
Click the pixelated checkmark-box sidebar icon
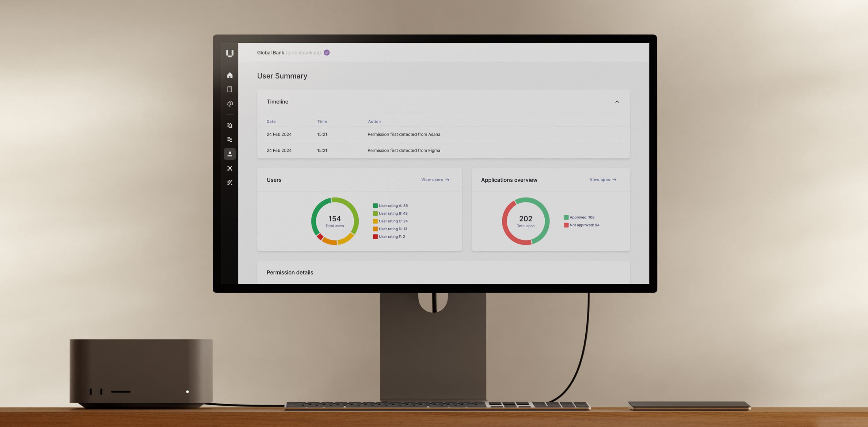point(230,125)
